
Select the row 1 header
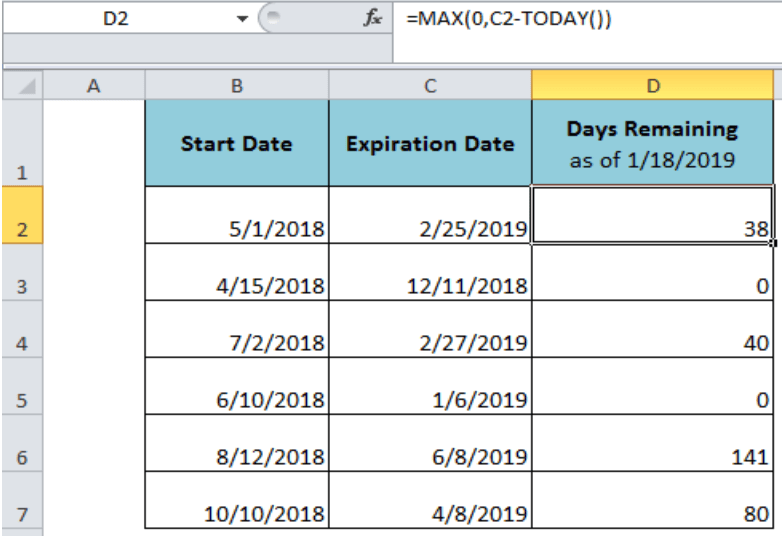22,143
